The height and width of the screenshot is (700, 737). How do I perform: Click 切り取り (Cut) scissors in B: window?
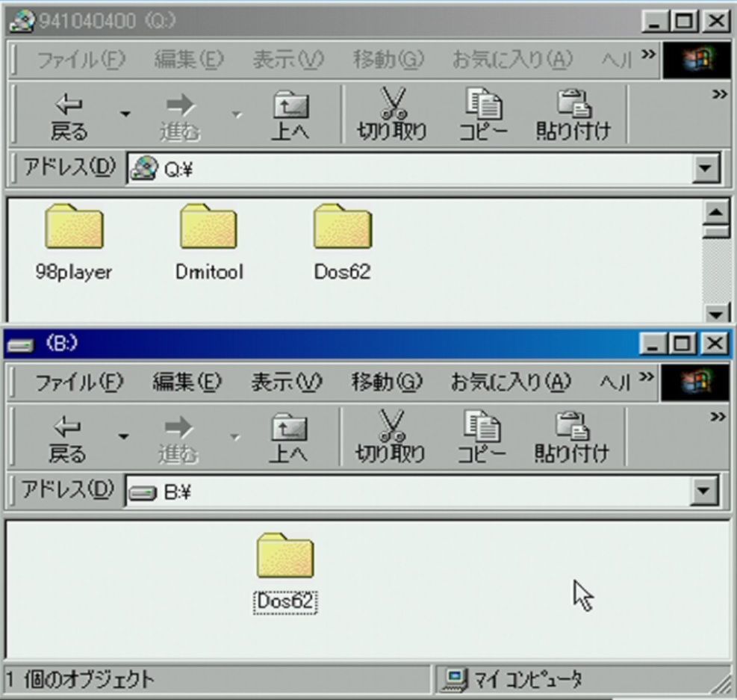tap(390, 437)
